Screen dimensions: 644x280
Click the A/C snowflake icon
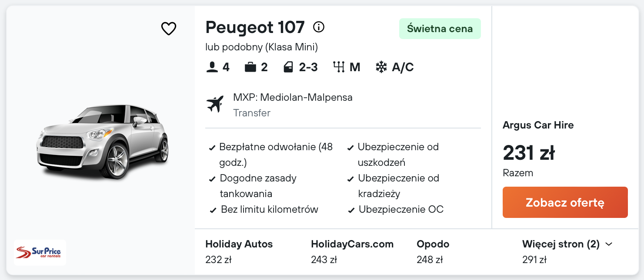point(381,67)
